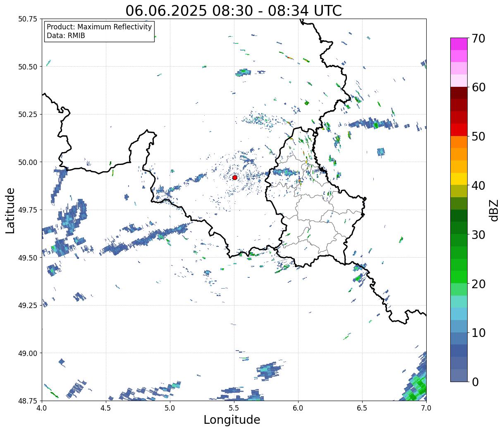Click the dark maroon swatch below 60
This screenshot has height=430, width=504.
point(459,93)
